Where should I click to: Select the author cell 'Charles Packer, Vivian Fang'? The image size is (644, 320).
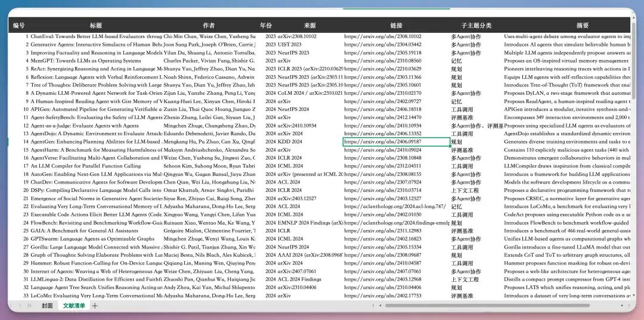[209, 61]
